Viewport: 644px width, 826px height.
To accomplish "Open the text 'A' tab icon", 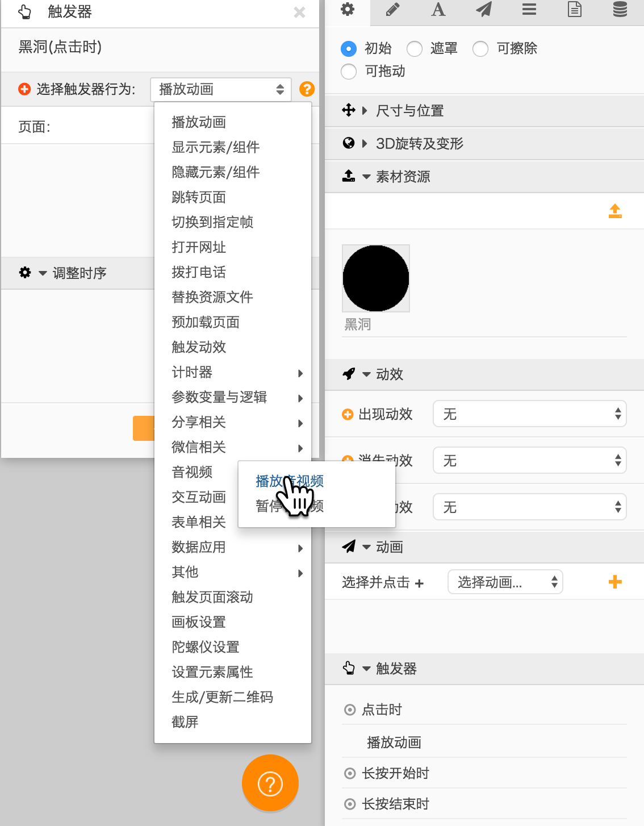I will [438, 10].
